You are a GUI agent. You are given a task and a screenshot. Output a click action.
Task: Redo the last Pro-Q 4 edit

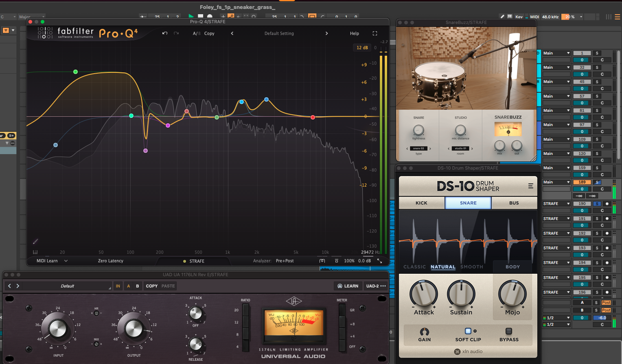176,33
